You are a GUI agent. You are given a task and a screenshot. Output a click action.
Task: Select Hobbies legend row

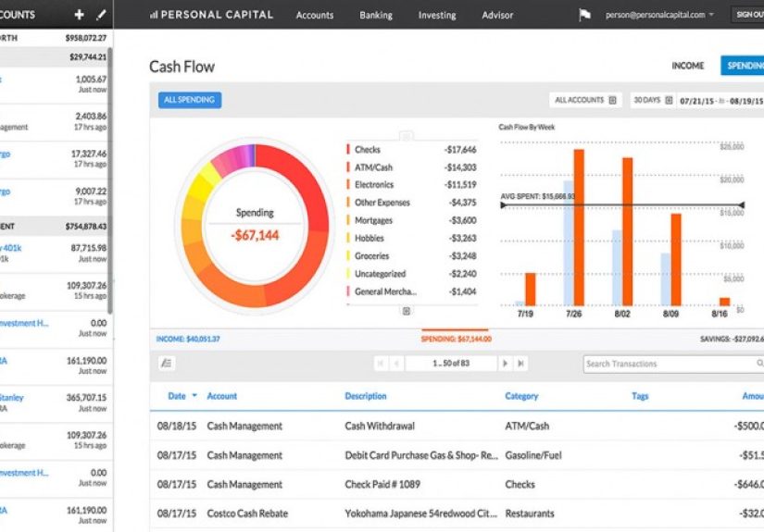(x=412, y=238)
